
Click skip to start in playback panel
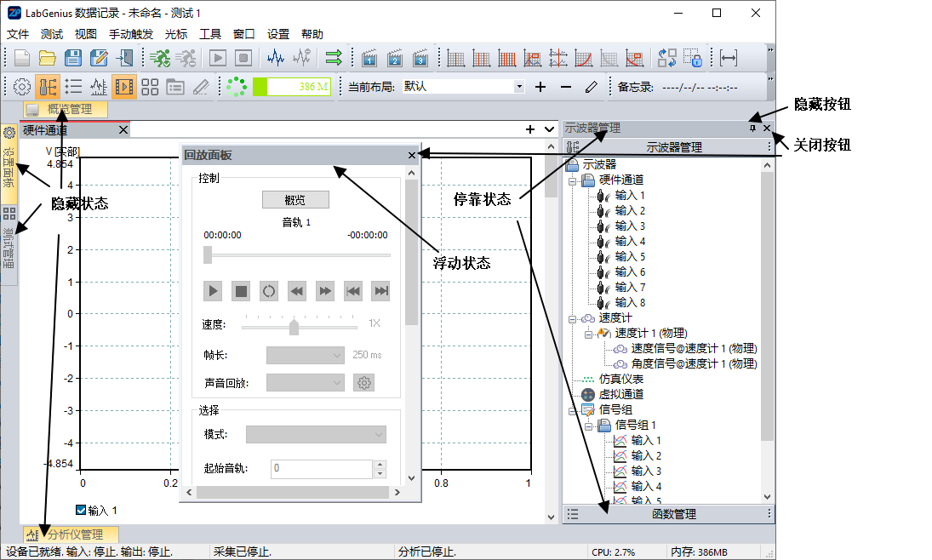click(353, 291)
